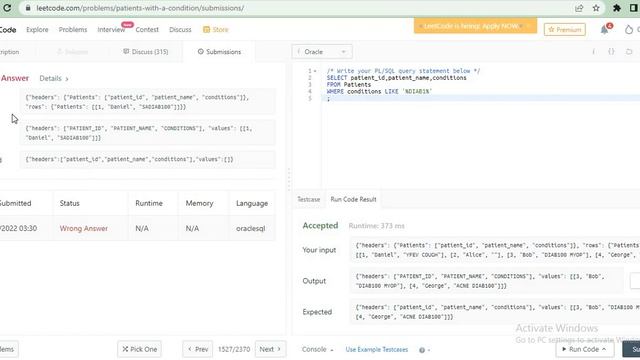Select the Submissions tab
Viewport: 640px width, 360px height.
tap(219, 52)
